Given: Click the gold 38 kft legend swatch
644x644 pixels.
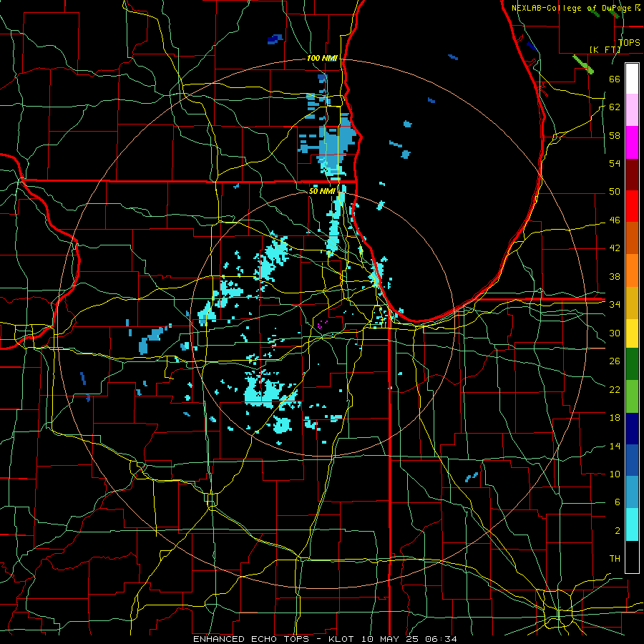Looking at the screenshot, I should (x=632, y=303).
